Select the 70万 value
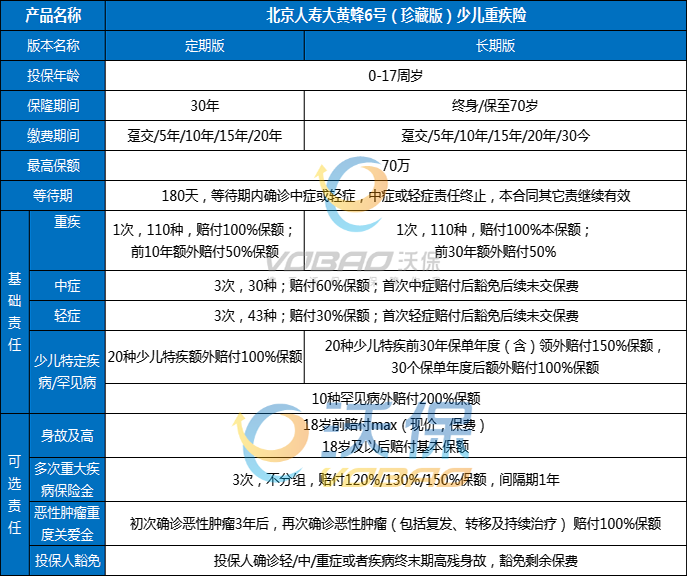The height and width of the screenshot is (576, 687). coord(396,166)
